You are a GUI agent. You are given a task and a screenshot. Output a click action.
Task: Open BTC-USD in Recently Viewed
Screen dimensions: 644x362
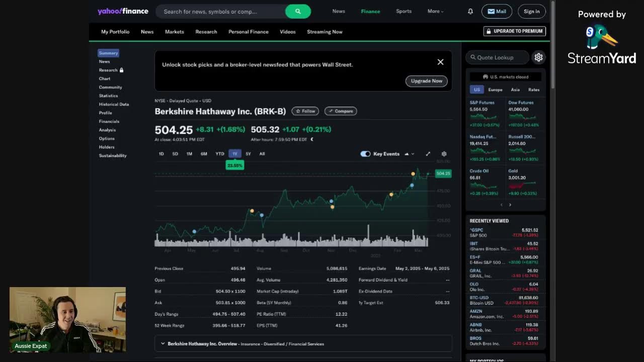504,300
